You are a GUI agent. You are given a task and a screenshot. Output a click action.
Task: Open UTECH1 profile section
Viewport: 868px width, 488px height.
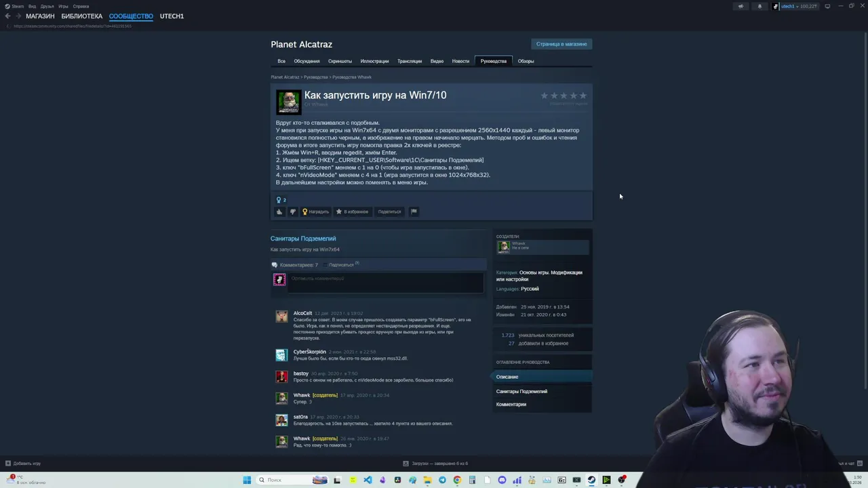pyautogui.click(x=172, y=16)
